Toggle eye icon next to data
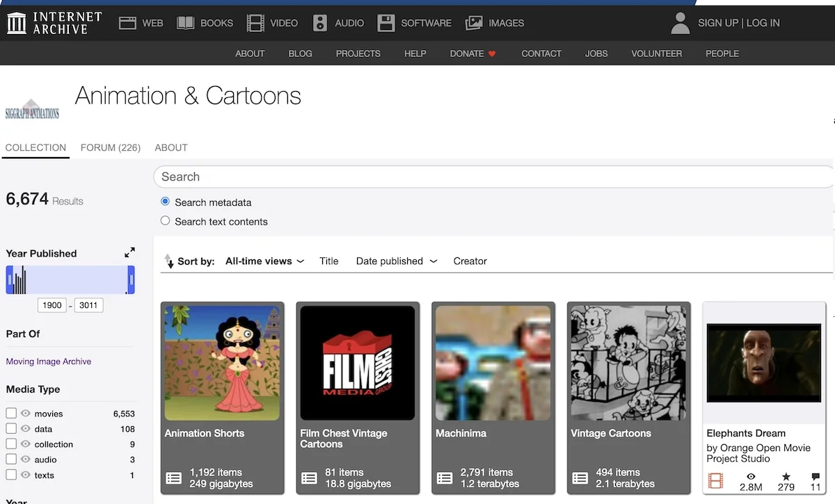This screenshot has height=504, width=835. coord(26,428)
